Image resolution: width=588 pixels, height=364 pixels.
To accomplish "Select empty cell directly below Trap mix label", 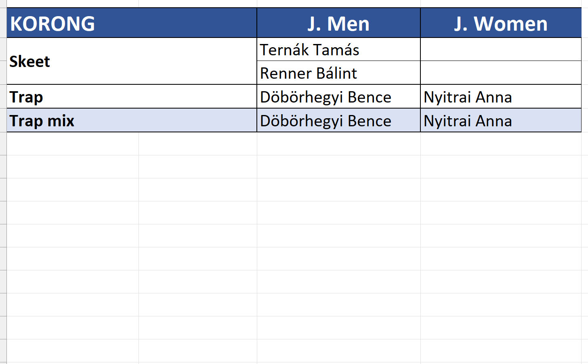I will click(73, 144).
